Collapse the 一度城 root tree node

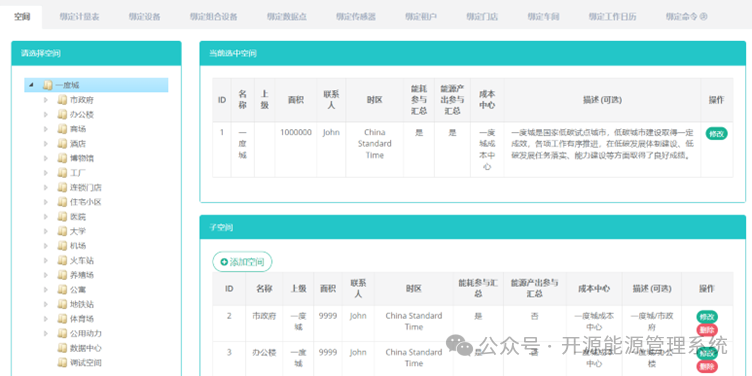31,85
